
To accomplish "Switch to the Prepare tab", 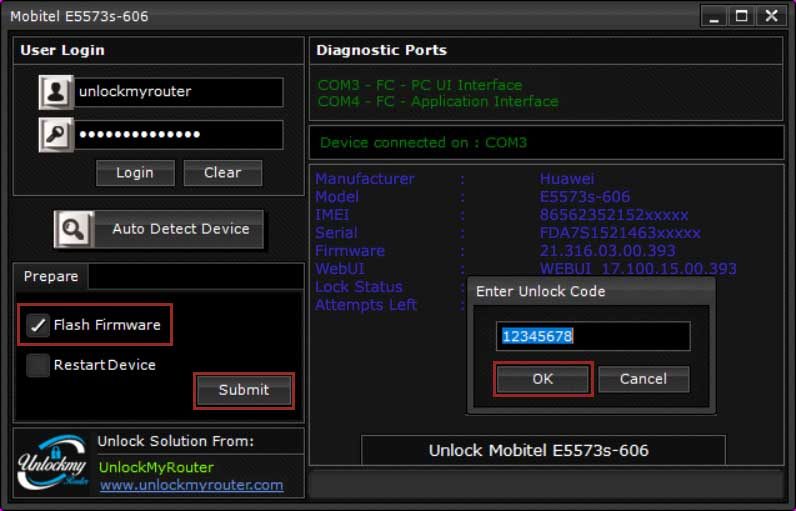I will pos(51,277).
